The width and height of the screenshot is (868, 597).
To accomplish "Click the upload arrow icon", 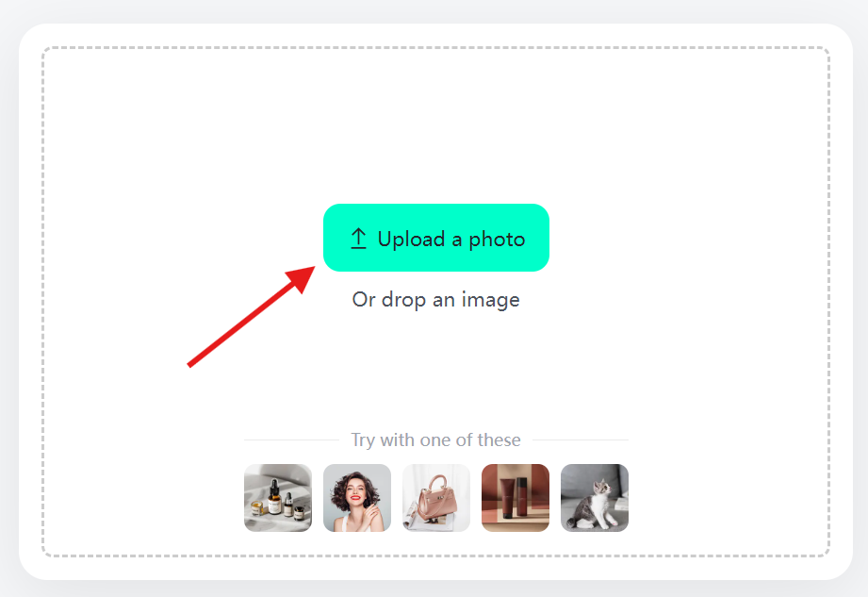I will (359, 239).
